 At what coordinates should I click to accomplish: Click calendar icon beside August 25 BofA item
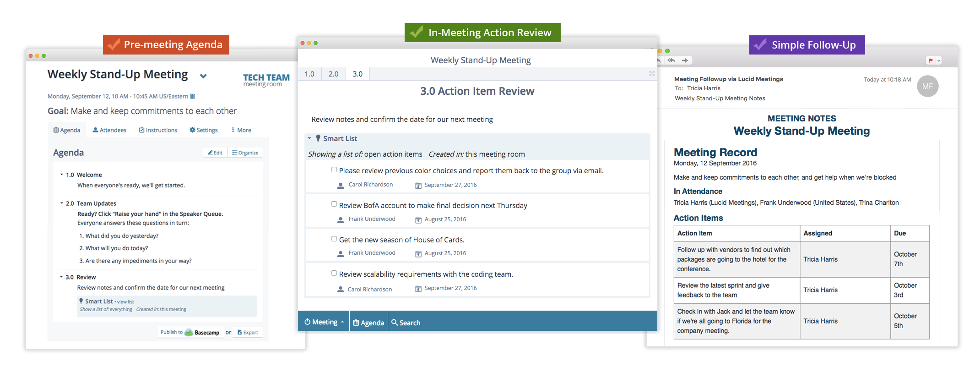coord(418,220)
